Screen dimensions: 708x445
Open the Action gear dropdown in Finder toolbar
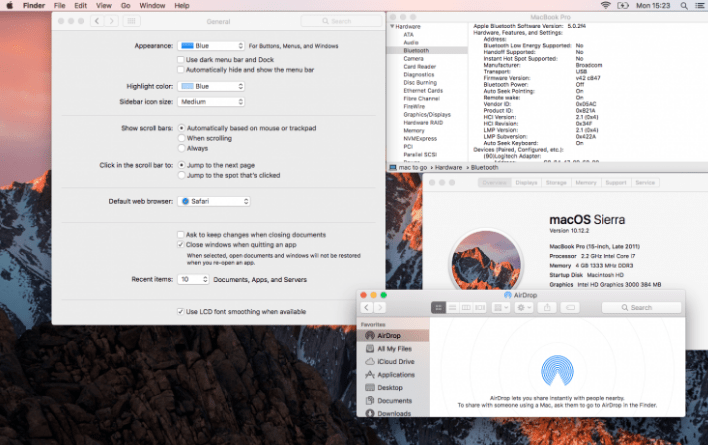[524, 307]
